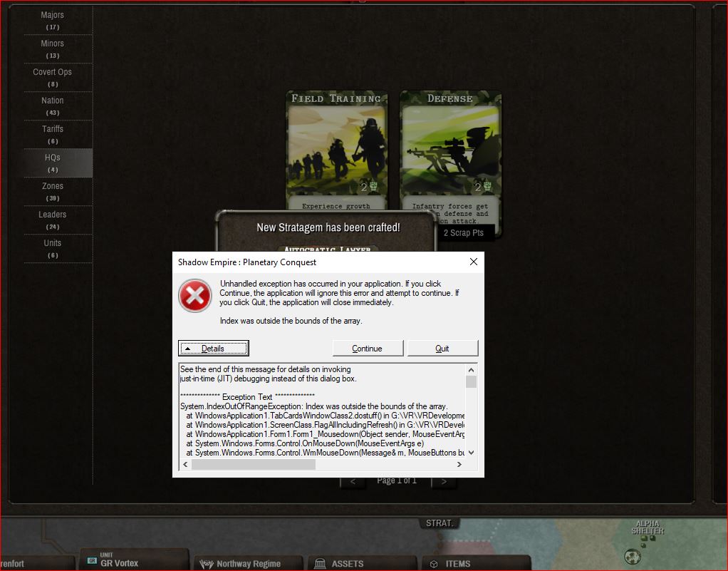Image resolution: width=728 pixels, height=571 pixels.
Task: Click up arrow of details vertical scrollbar
Action: coord(471,370)
